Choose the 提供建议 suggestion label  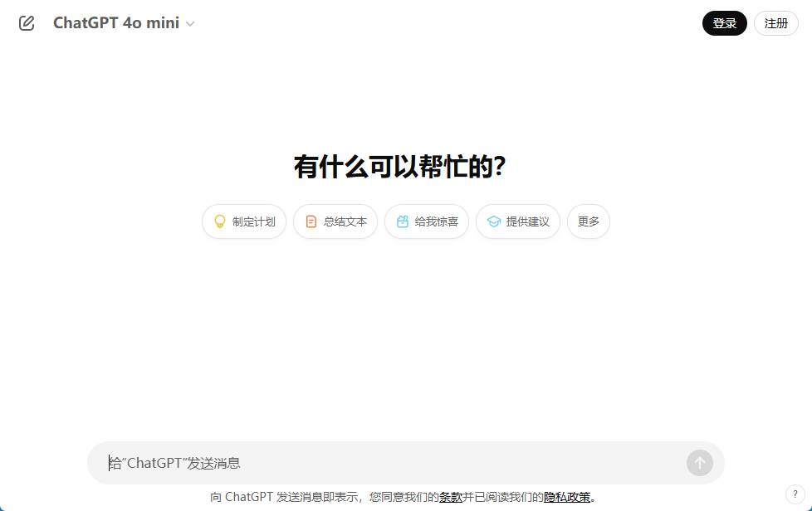click(x=527, y=221)
